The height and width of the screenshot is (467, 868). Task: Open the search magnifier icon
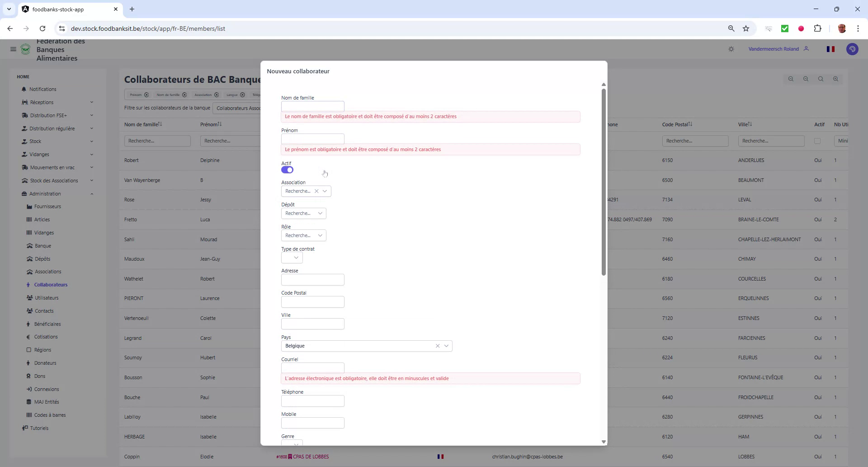pos(821,79)
